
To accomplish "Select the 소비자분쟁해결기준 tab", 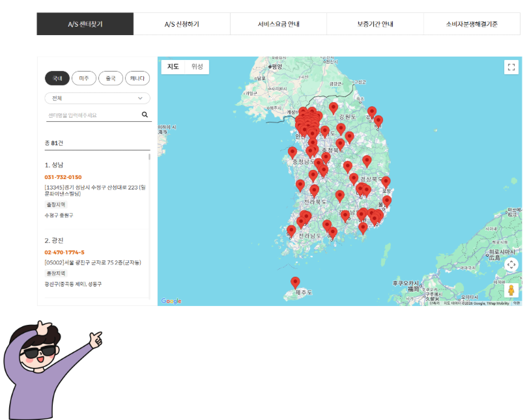I will (x=472, y=24).
